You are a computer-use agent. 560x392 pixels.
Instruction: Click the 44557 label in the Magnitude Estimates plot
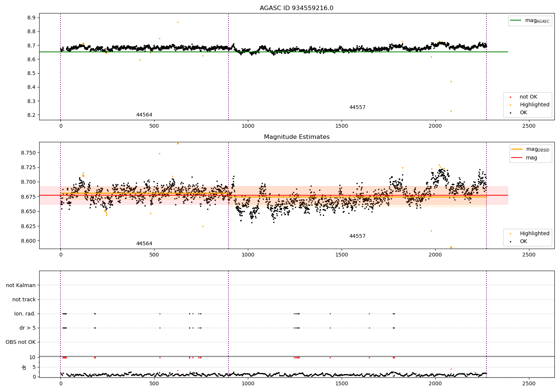click(x=357, y=236)
